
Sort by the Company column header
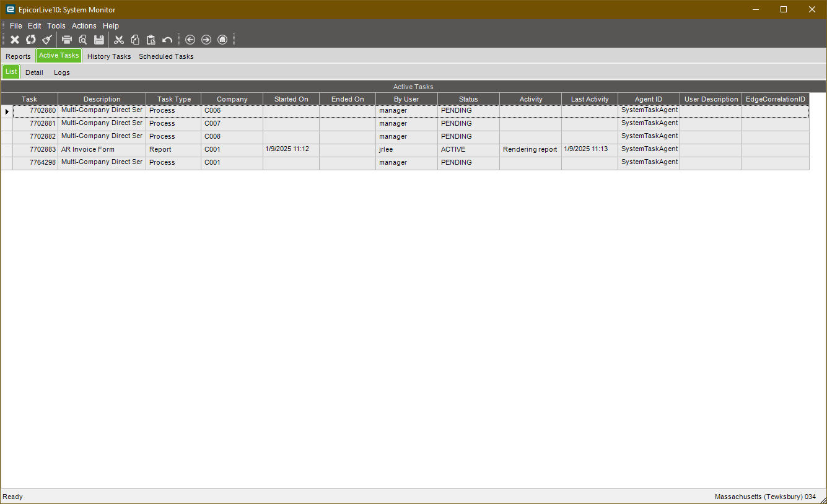tap(232, 99)
